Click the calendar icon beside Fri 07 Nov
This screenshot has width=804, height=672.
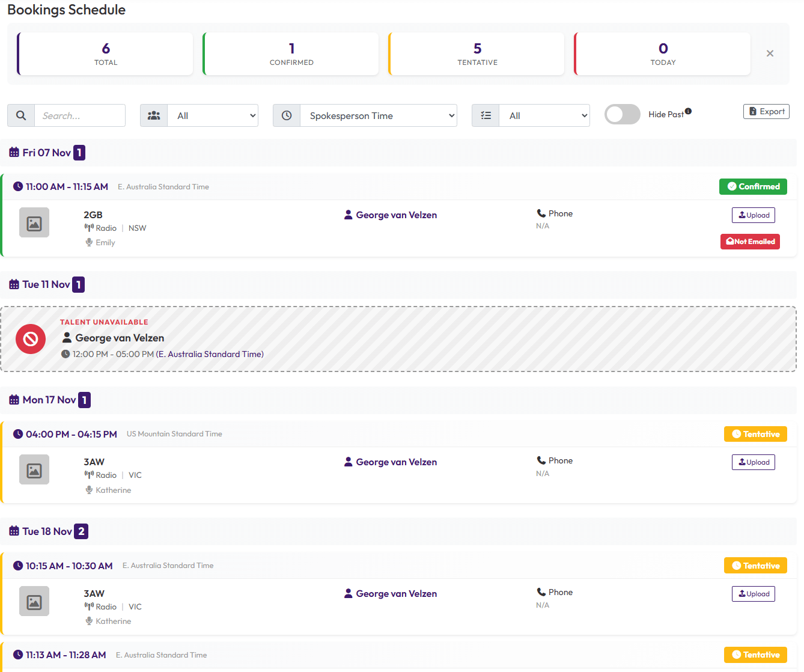(x=14, y=152)
